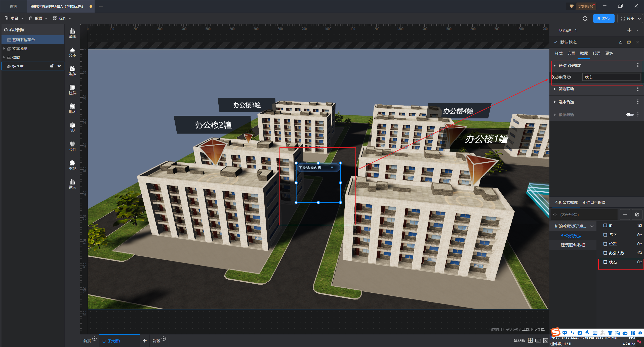Check the 状态 field checkbox
Screen dimensions: 644x347
click(605, 262)
